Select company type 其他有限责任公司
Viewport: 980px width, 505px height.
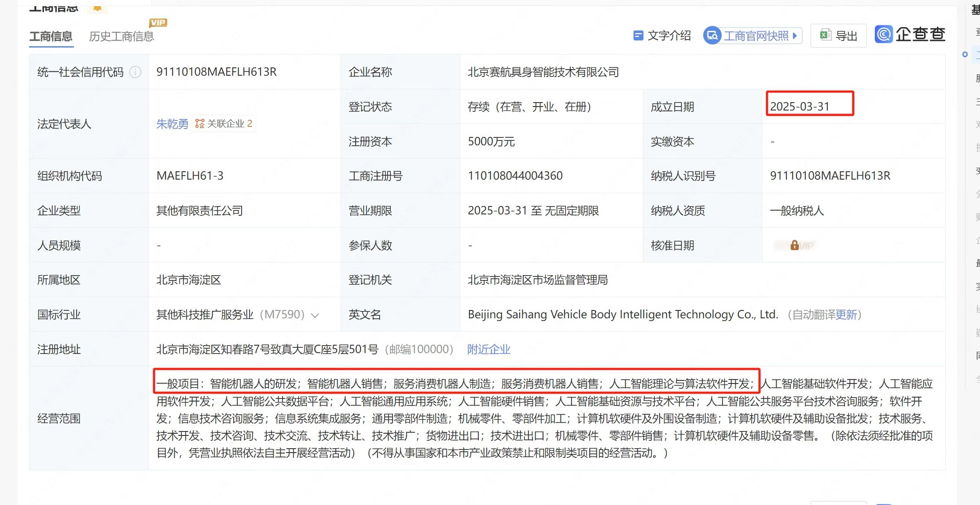click(x=199, y=210)
